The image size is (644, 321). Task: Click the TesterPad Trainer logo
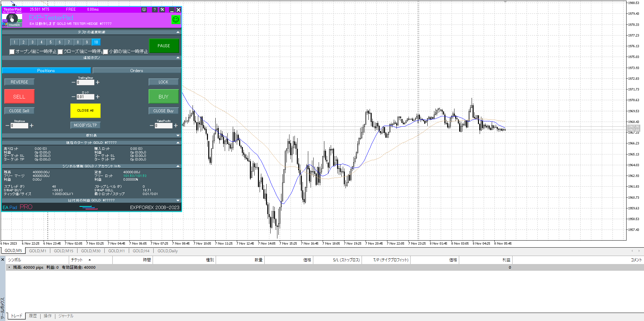[x=12, y=20]
